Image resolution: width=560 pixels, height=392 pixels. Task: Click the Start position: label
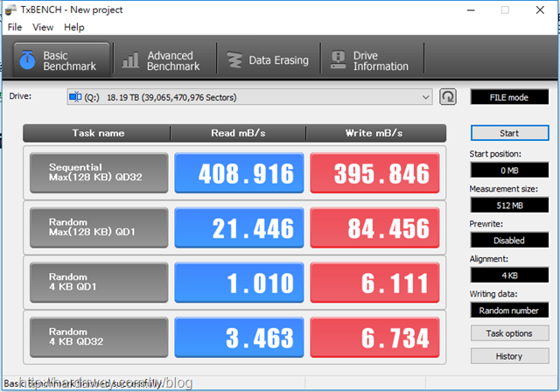495,154
